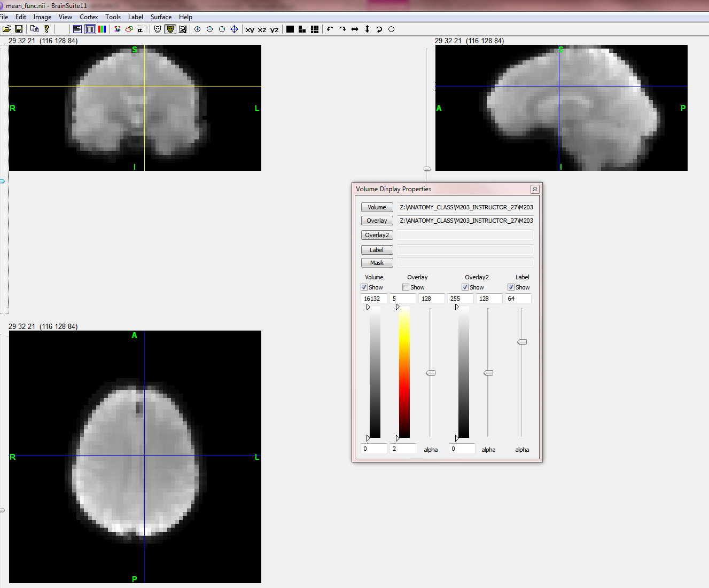Uncheck the Label Show checkbox
This screenshot has height=588, width=709.
[511, 287]
